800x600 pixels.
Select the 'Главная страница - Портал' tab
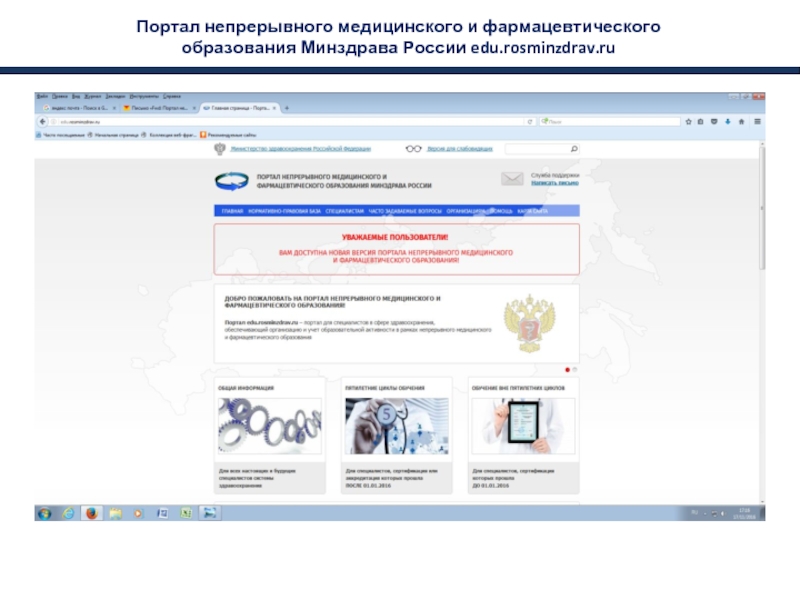(x=239, y=108)
